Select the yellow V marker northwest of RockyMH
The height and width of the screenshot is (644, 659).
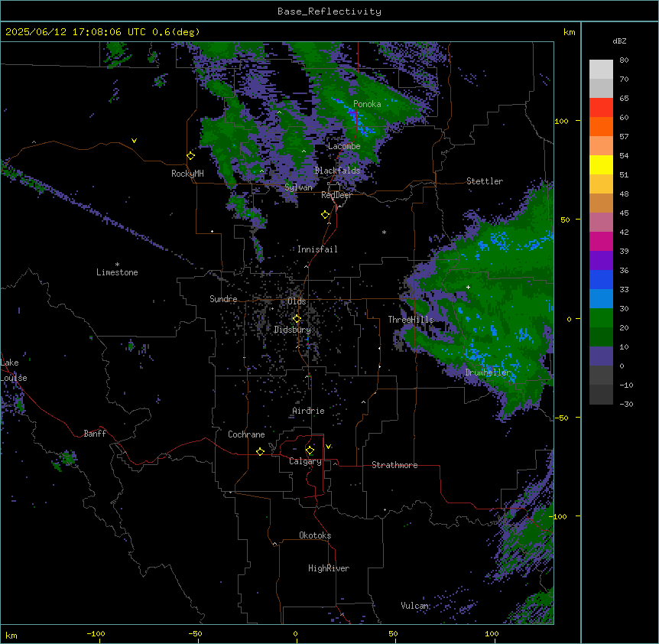coord(134,141)
